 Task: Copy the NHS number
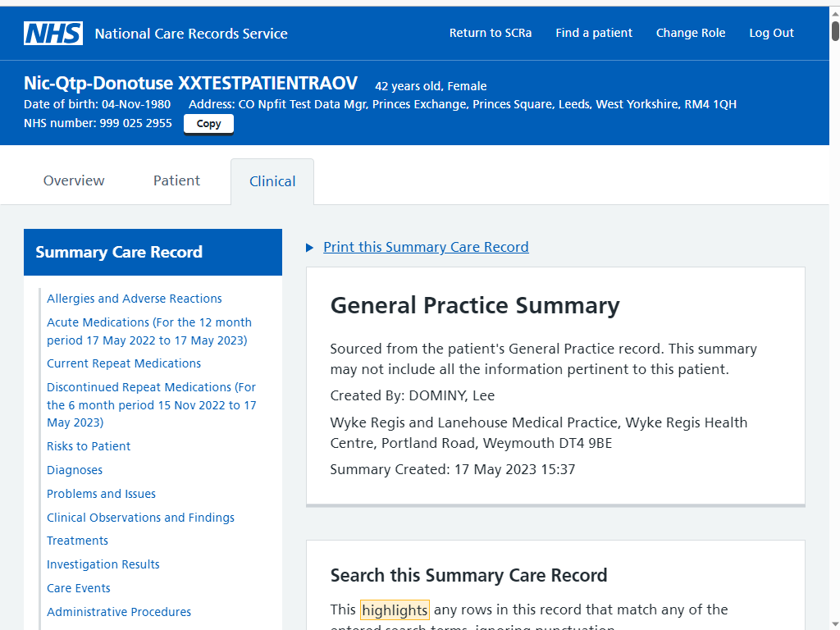point(208,124)
